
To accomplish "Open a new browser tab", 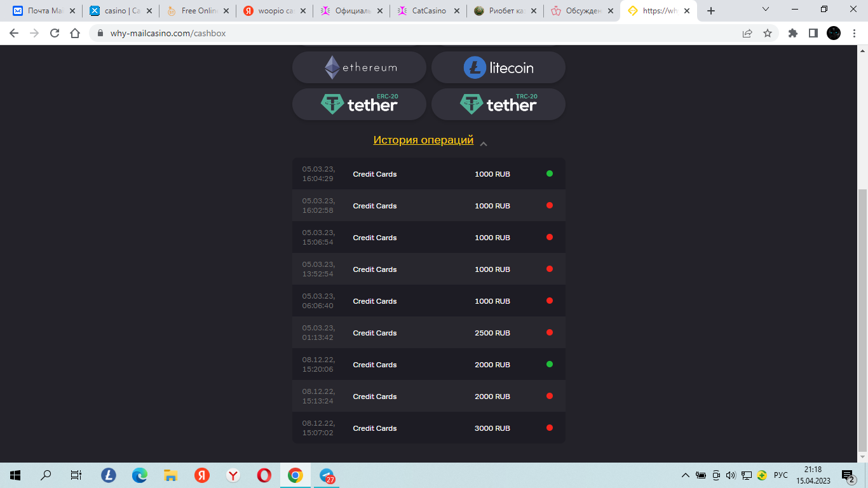I will 711,11.
